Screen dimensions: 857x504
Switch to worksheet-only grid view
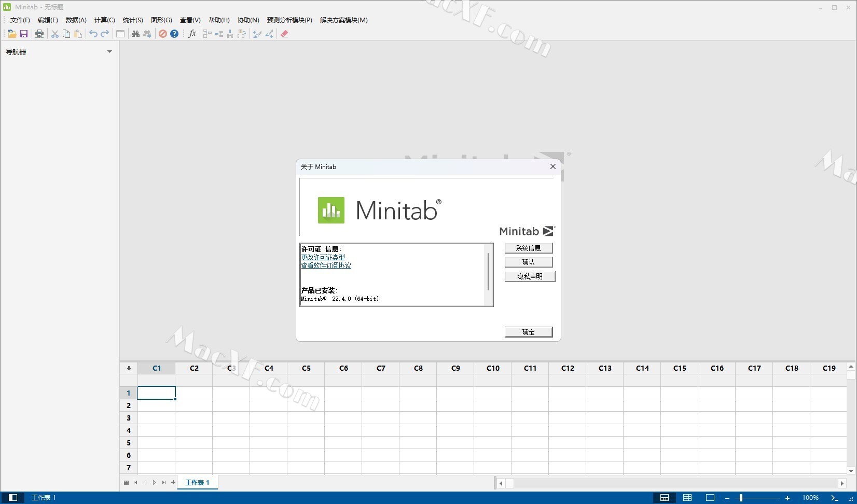tap(687, 497)
